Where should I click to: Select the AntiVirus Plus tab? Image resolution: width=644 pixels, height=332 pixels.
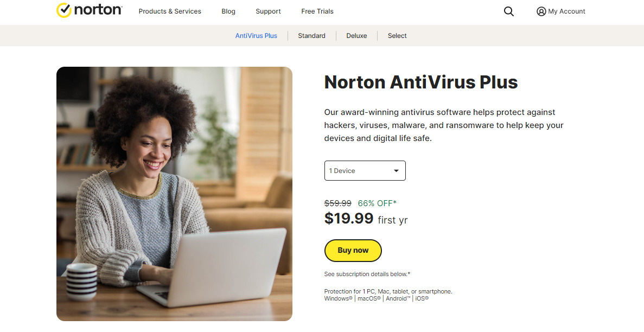click(256, 36)
